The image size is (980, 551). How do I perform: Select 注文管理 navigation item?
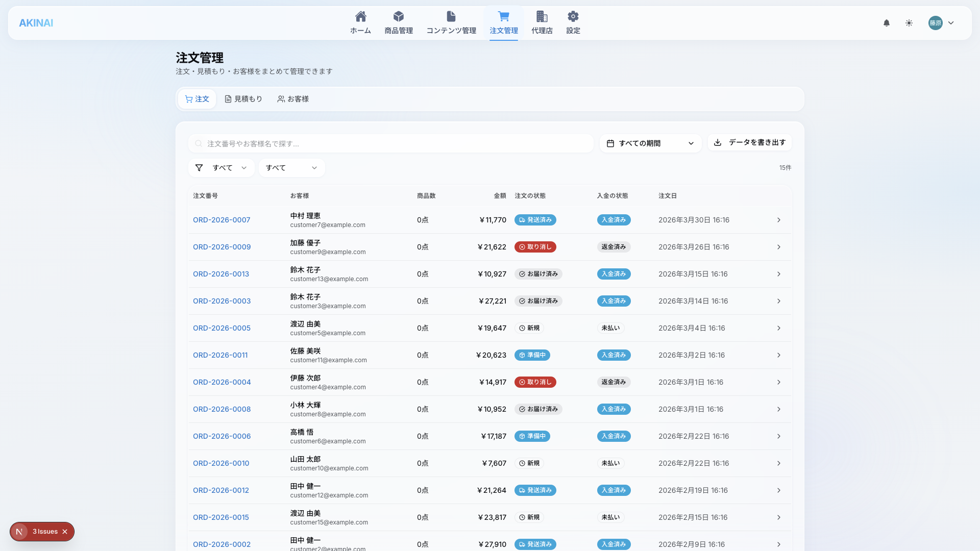point(504,23)
